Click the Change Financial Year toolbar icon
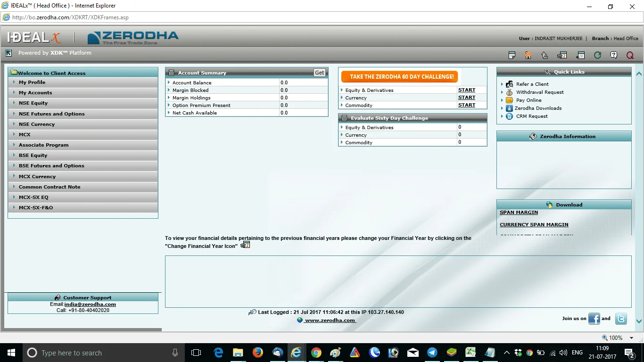 [561, 55]
